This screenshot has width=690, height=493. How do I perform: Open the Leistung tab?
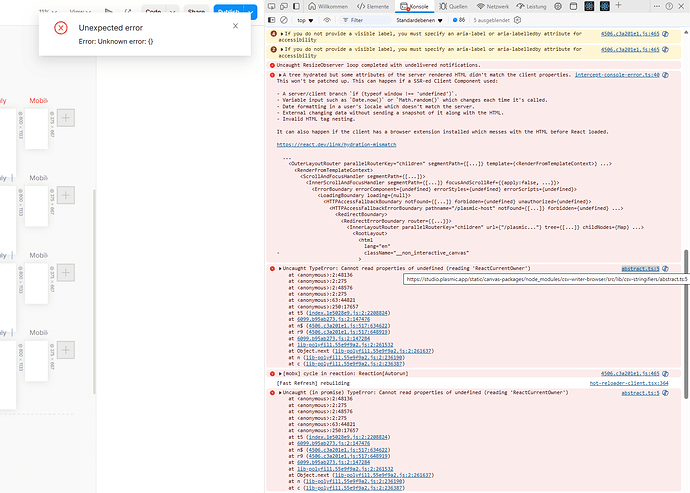[531, 6]
